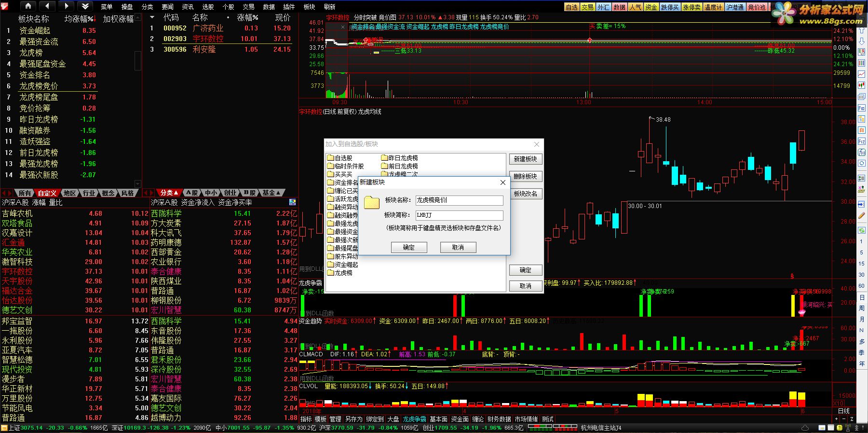Image resolution: width=868 pixels, height=433 pixels.
Task: Select the 临时条件股 folder
Action: 345,166
